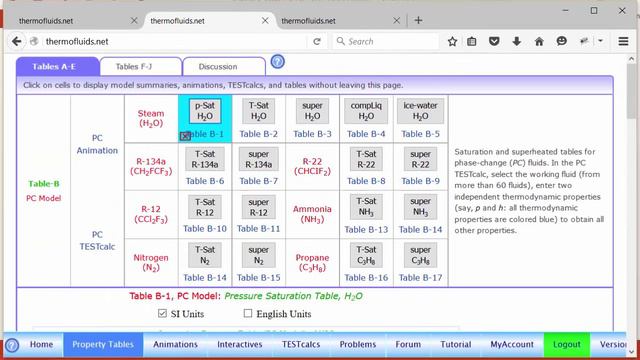Click the ice-water H2O button
This screenshot has width=640, height=360.
[420, 111]
